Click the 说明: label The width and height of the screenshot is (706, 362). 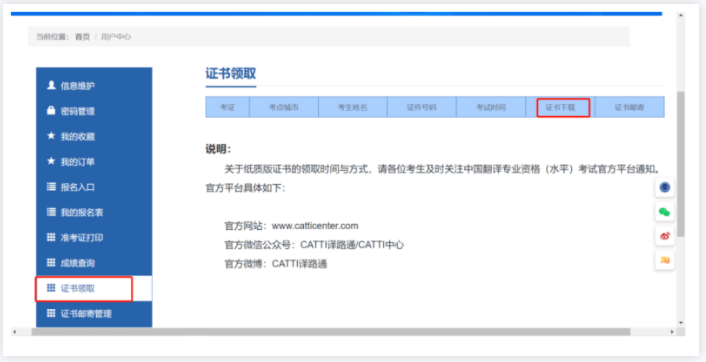[218, 150]
